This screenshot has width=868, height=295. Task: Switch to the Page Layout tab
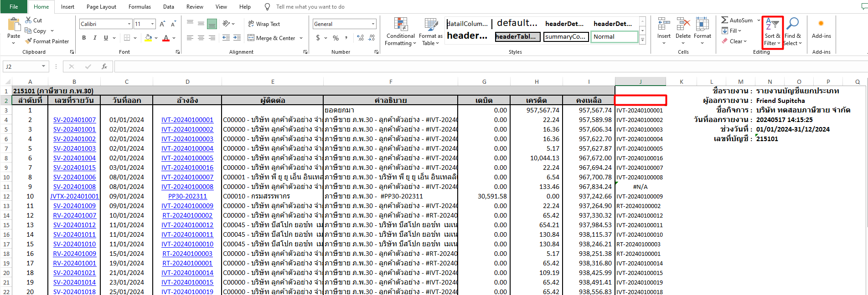click(x=101, y=7)
